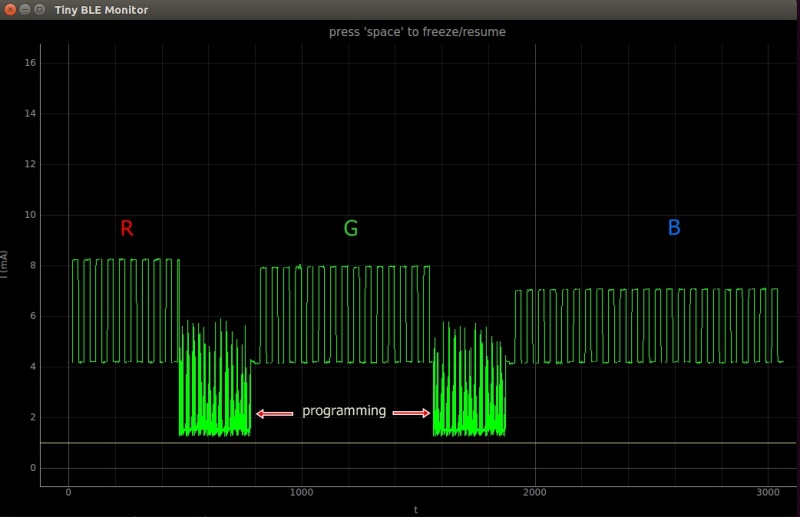This screenshot has width=800, height=517.
Task: Click the 't' x-axis label
Action: tap(416, 509)
